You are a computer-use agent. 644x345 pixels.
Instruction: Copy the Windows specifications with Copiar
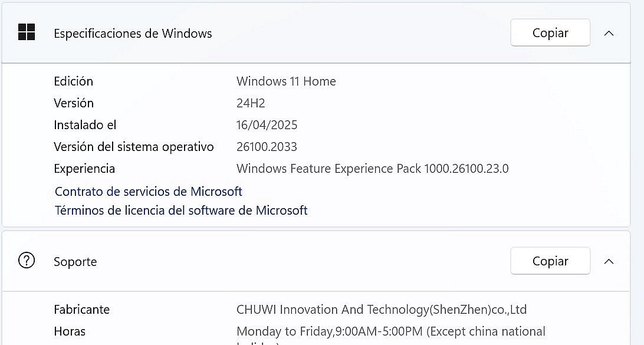coord(550,32)
